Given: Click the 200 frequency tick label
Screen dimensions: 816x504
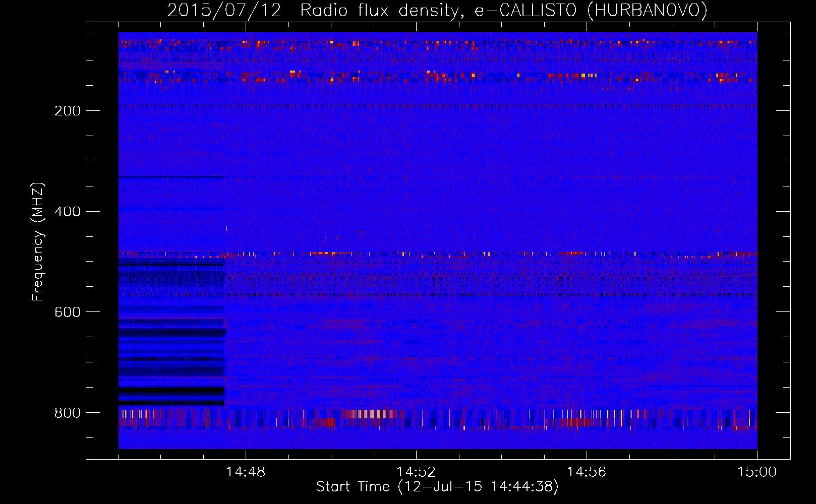Looking at the screenshot, I should click(x=68, y=111).
